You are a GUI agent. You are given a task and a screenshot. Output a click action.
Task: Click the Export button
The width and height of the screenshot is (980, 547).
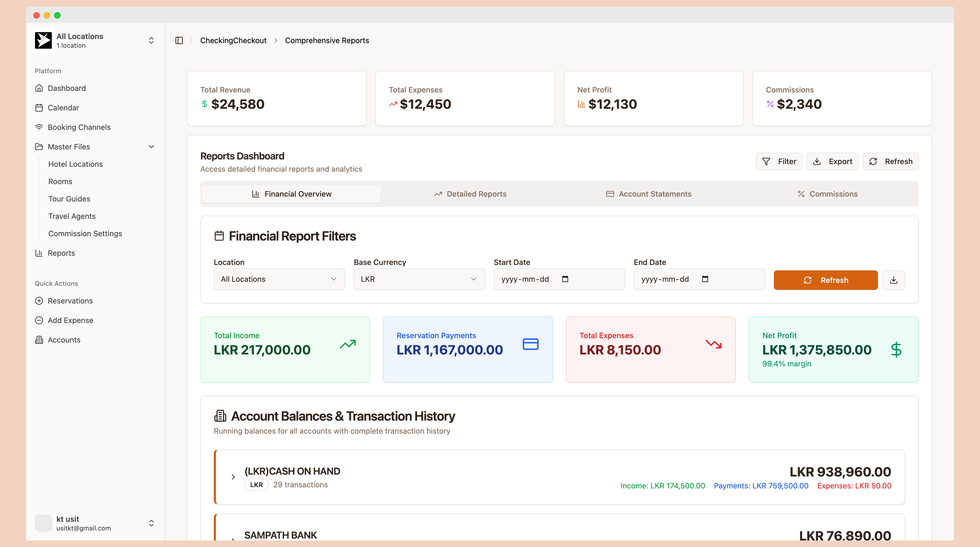pos(832,161)
